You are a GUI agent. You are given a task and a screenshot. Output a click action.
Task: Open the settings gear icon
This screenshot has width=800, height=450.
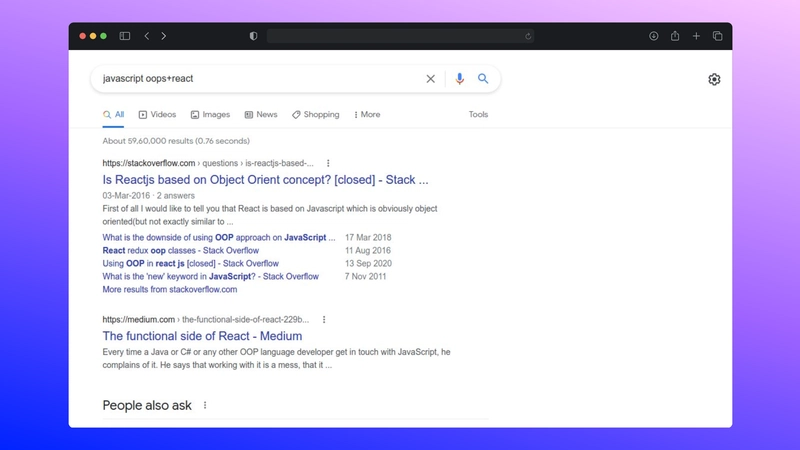[714, 79]
